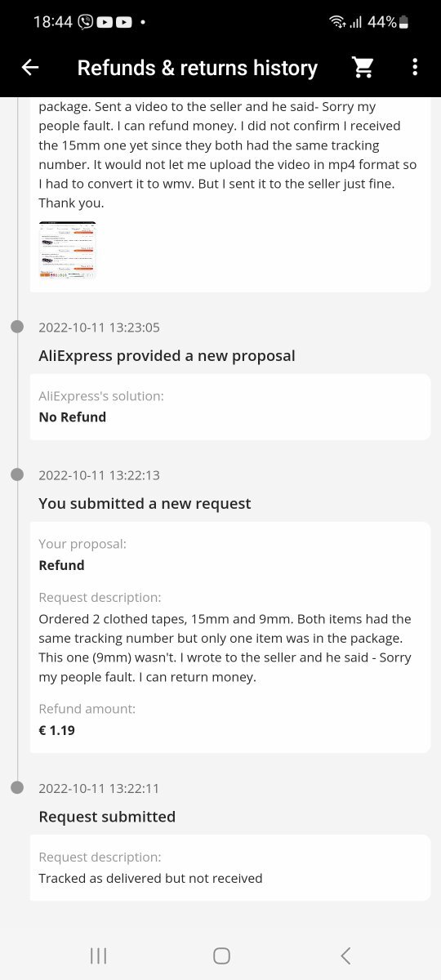
Task: Tap the € 1.19 refund amount
Action: click(x=57, y=730)
